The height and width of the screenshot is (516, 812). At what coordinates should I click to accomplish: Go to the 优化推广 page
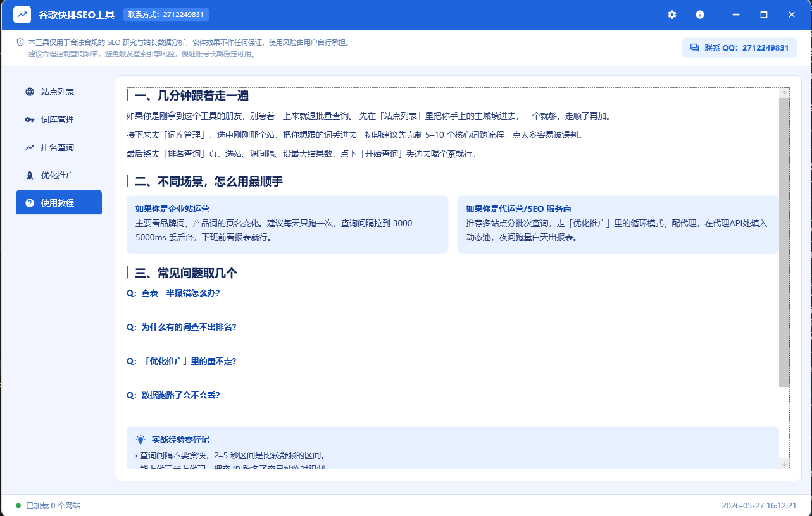tap(59, 175)
